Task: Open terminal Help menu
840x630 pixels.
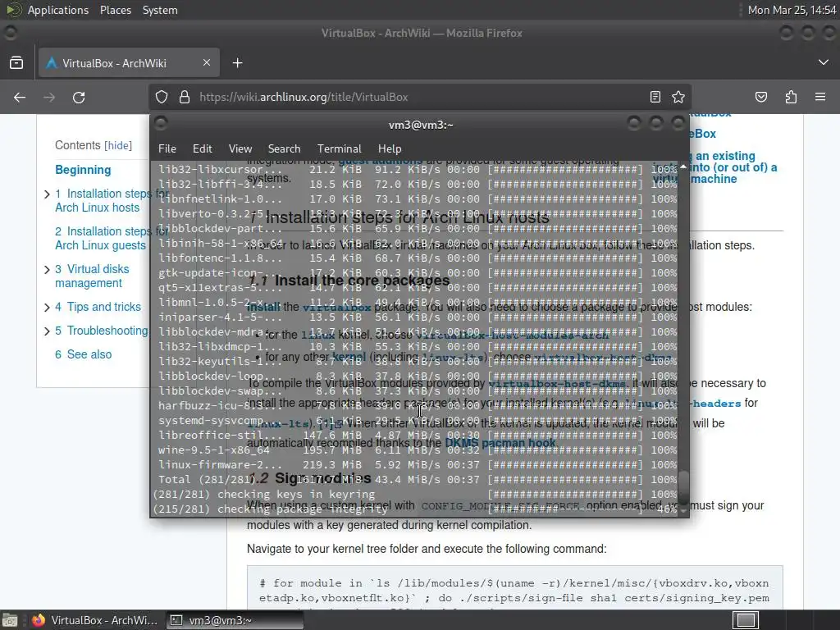Action: pyautogui.click(x=390, y=148)
